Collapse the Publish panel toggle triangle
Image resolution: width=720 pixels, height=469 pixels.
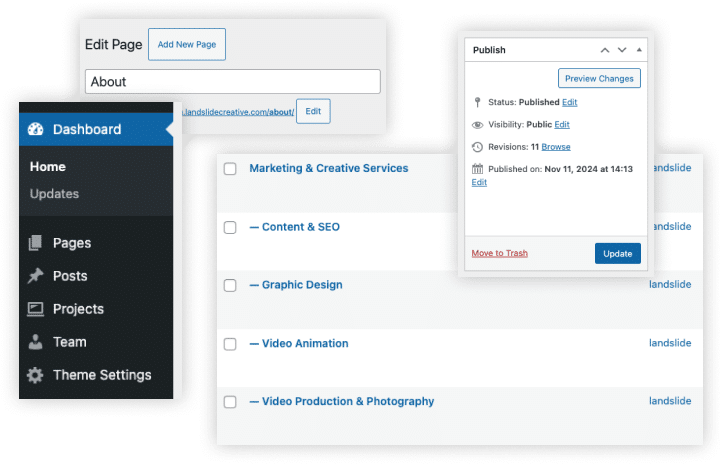640,50
